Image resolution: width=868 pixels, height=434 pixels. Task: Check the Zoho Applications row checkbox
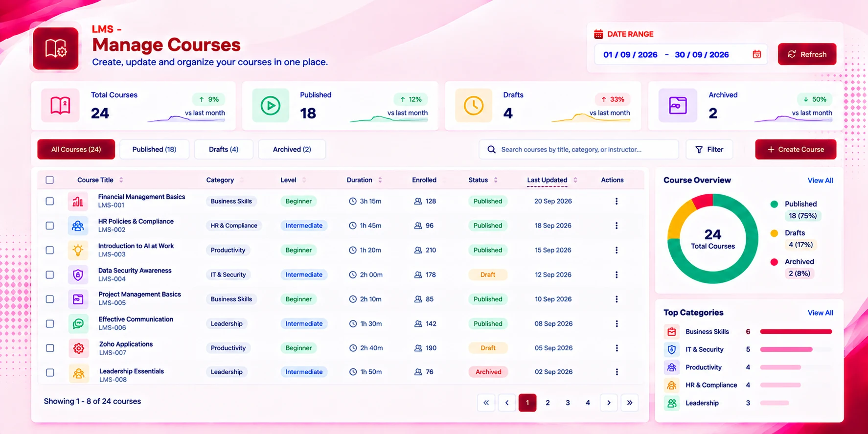(49, 348)
